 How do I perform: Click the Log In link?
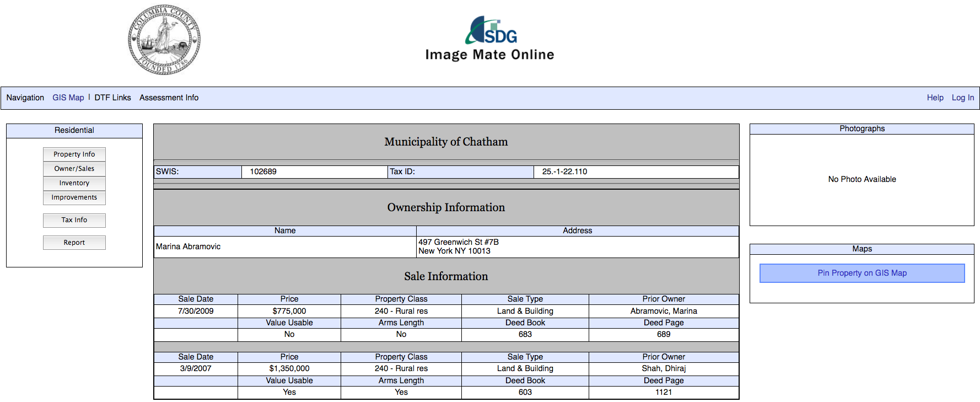(962, 98)
